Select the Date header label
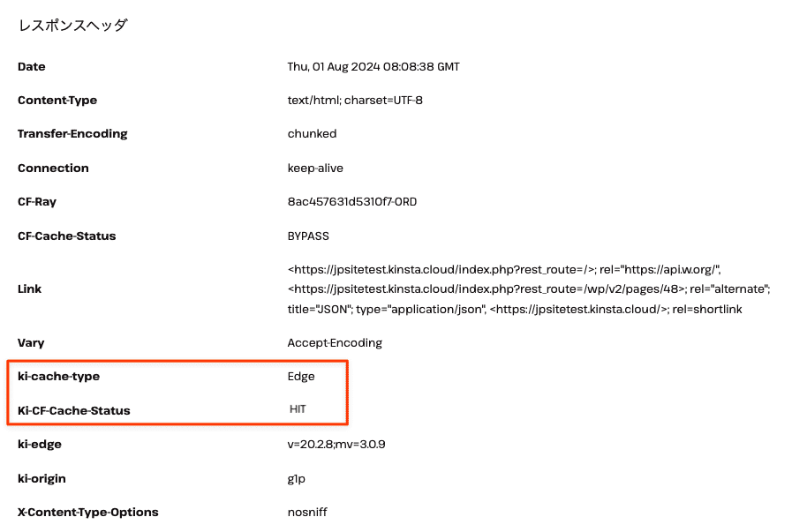807x532 pixels. tap(32, 67)
